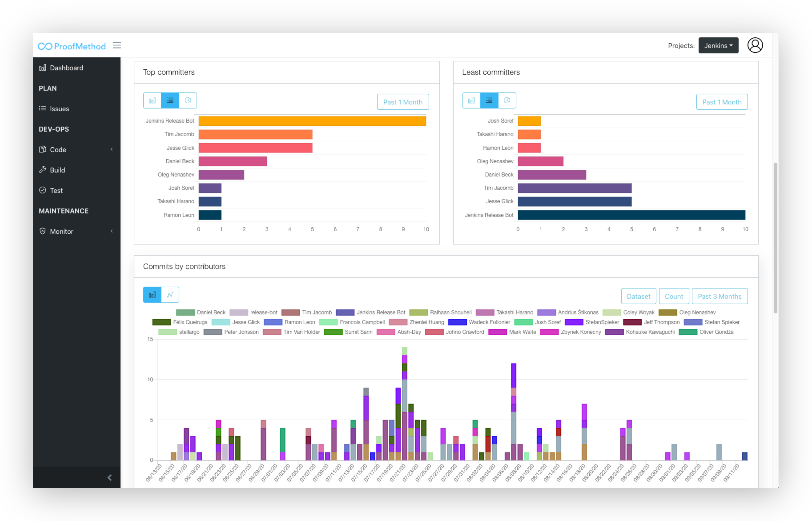The width and height of the screenshot is (812, 521).
Task: Select horizontal bar view for Least committers
Action: tap(489, 100)
